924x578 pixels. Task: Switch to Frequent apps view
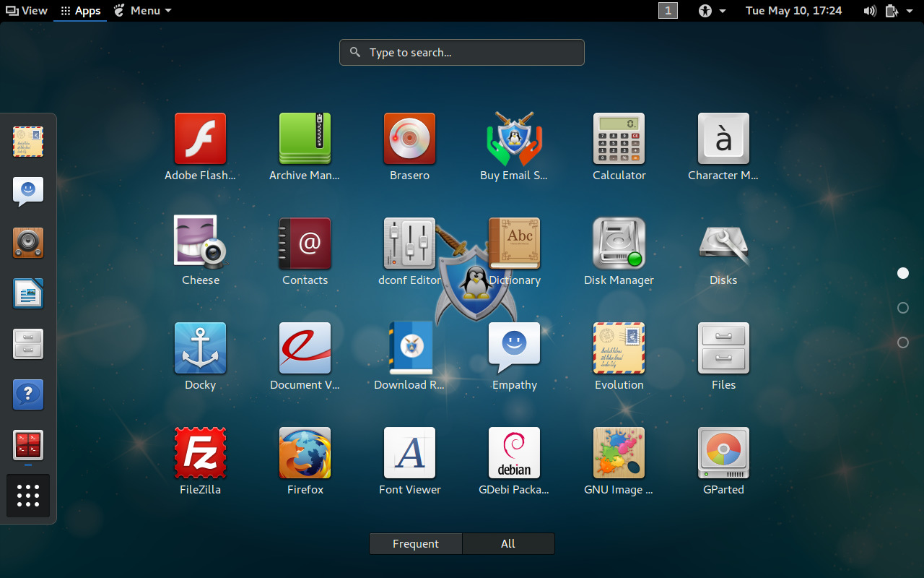[416, 543]
